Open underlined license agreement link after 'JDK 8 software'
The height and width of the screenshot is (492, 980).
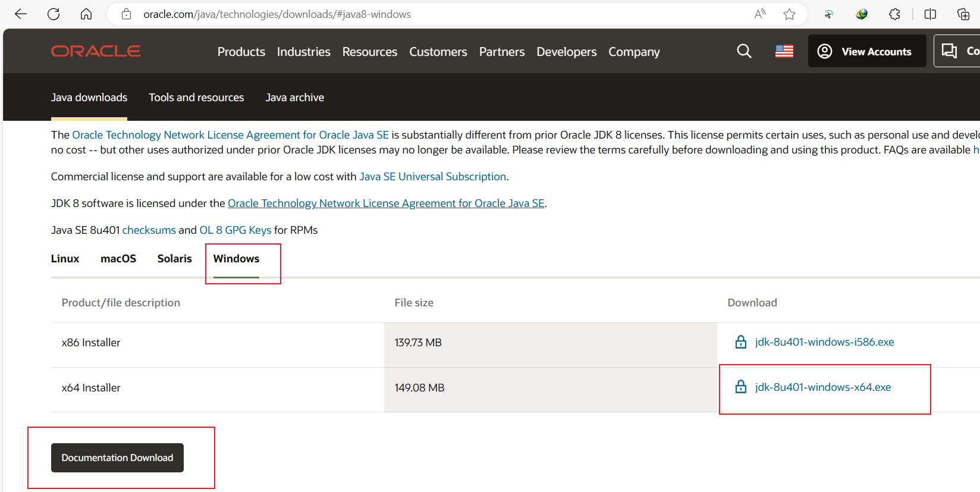(x=386, y=203)
